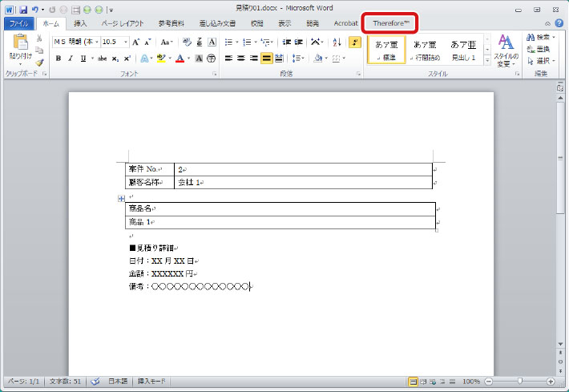This screenshot has height=392, width=569.
Task: Expand the font size dropdown
Action: pos(124,42)
